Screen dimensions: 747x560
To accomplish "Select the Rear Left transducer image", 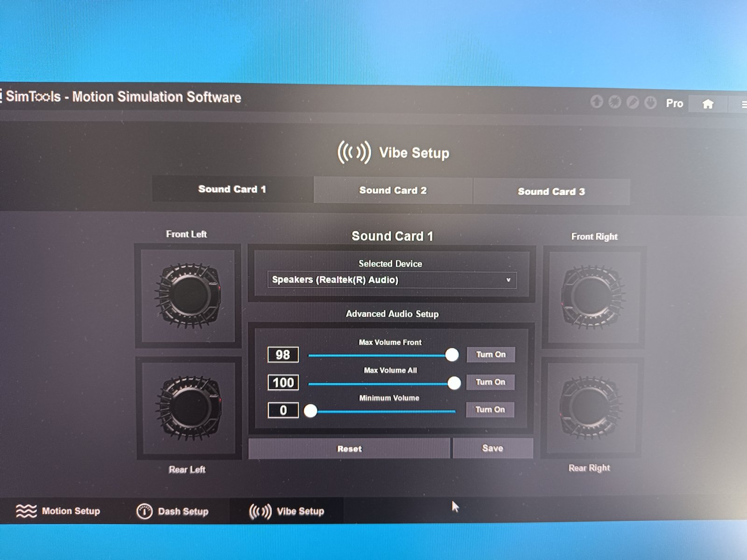I will click(x=189, y=408).
